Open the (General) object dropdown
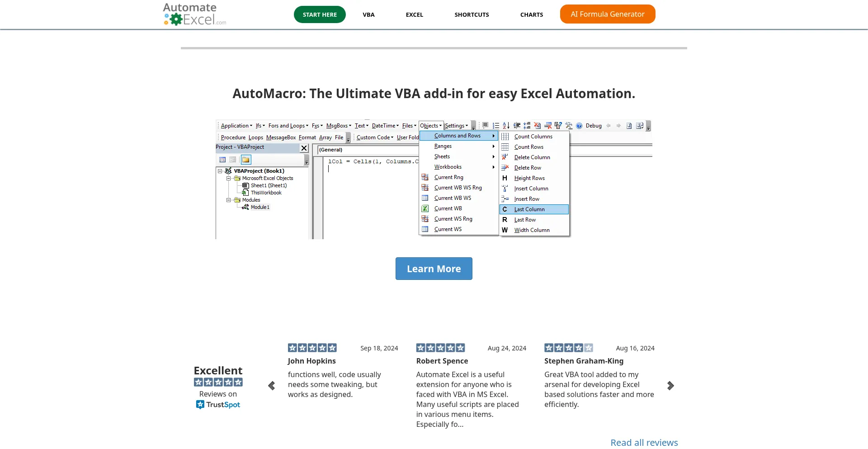The image size is (868, 449). (x=366, y=150)
